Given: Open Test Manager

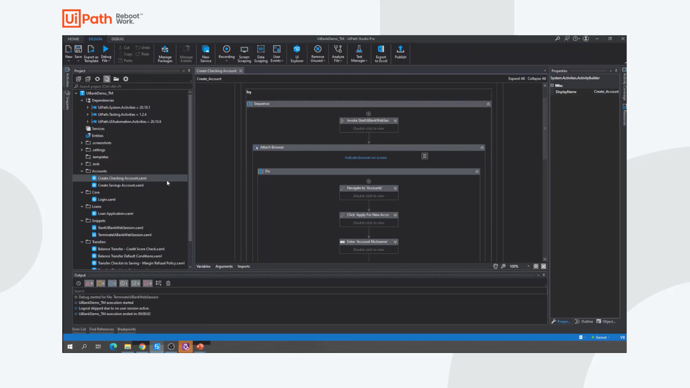Looking at the screenshot, I should 359,54.
